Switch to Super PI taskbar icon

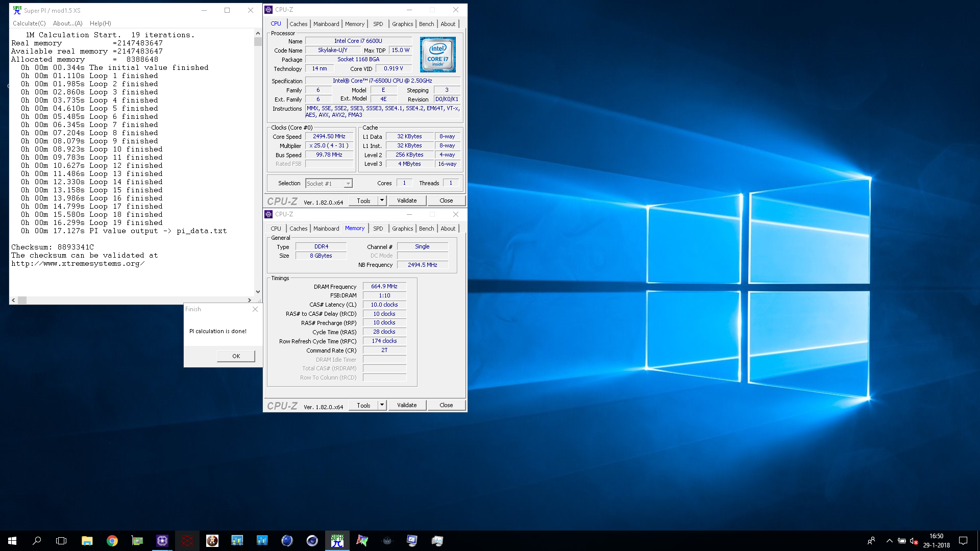tap(337, 541)
